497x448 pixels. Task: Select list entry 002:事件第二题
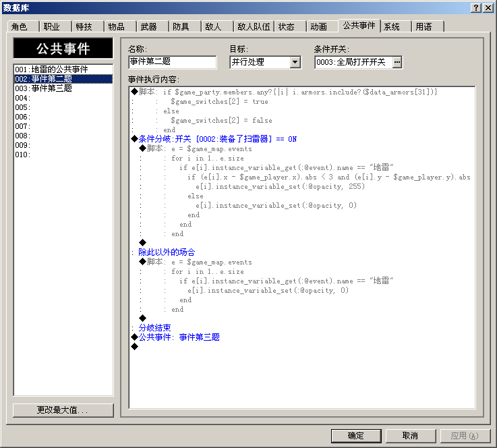(x=63, y=79)
